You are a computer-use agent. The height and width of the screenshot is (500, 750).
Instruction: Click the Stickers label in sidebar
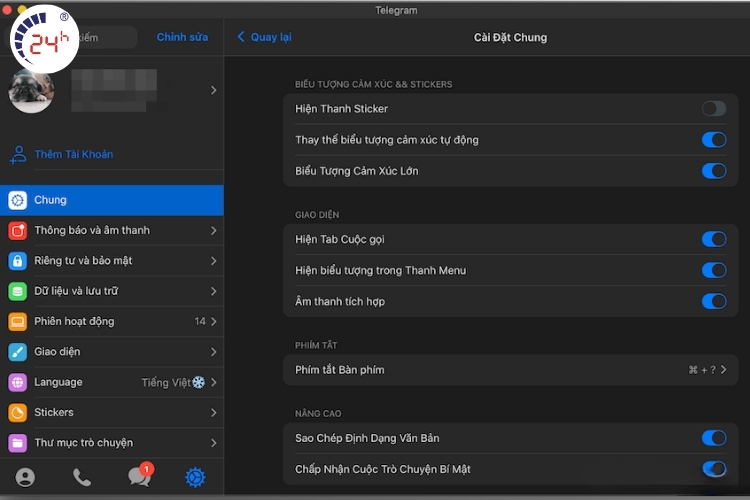[54, 412]
